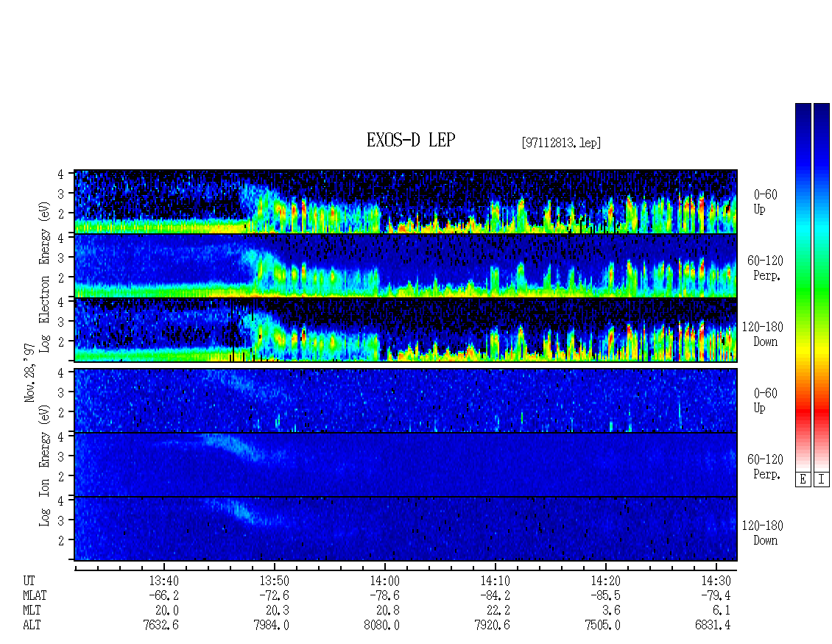Click the MLAT value "-85.5"
The image size is (832, 644).
[605, 595]
